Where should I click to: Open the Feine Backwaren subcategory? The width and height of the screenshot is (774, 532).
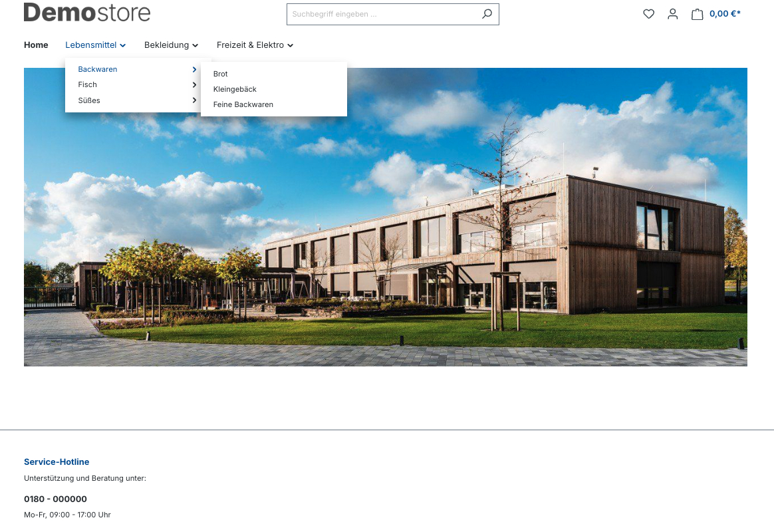click(x=243, y=104)
